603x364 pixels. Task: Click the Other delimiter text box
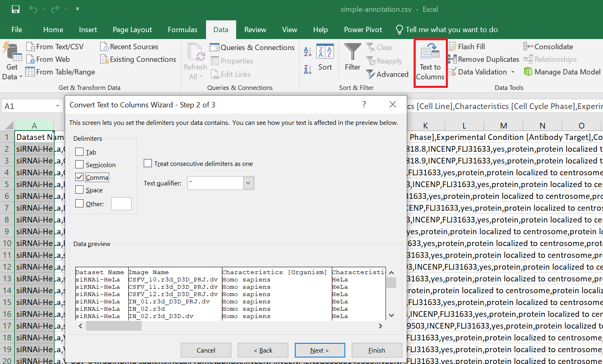pos(121,204)
